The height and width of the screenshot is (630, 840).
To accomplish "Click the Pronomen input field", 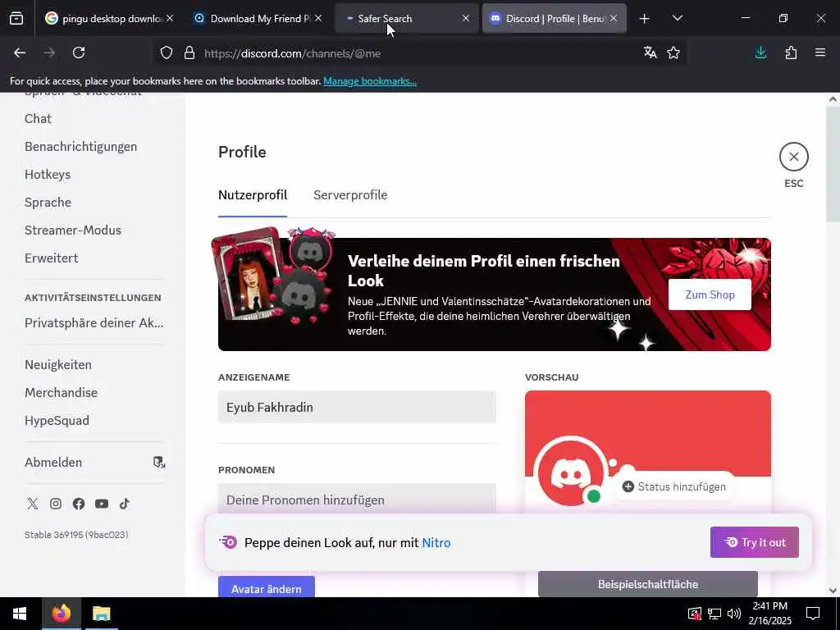I will tap(357, 500).
